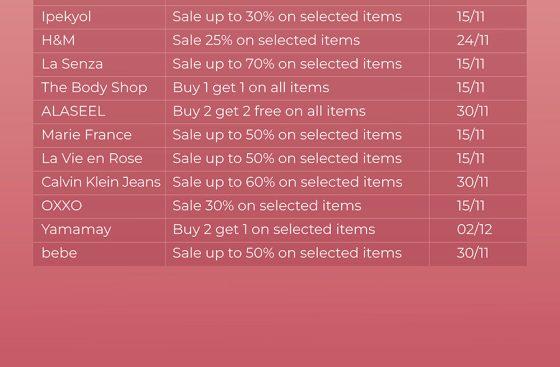The image size is (560, 367).
Task: Click the Sale 30% on selected items offer
Action: (267, 206)
